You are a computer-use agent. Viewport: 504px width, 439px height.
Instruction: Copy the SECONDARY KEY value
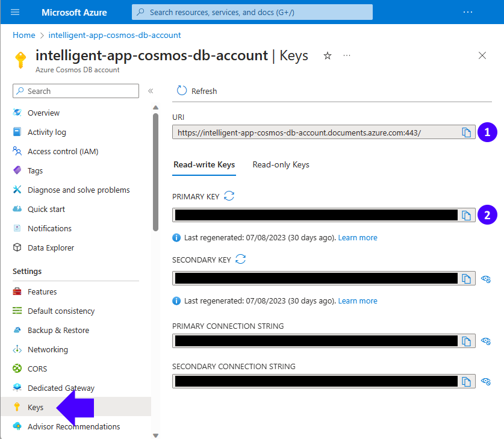pyautogui.click(x=466, y=278)
